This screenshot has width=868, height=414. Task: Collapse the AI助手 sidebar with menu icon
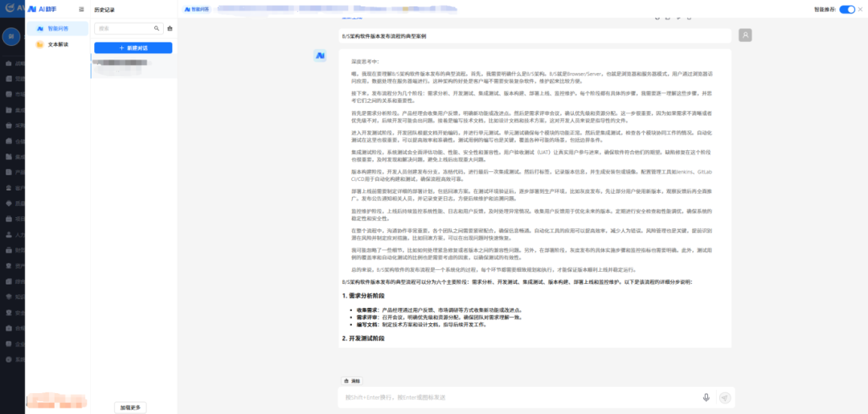81,10
